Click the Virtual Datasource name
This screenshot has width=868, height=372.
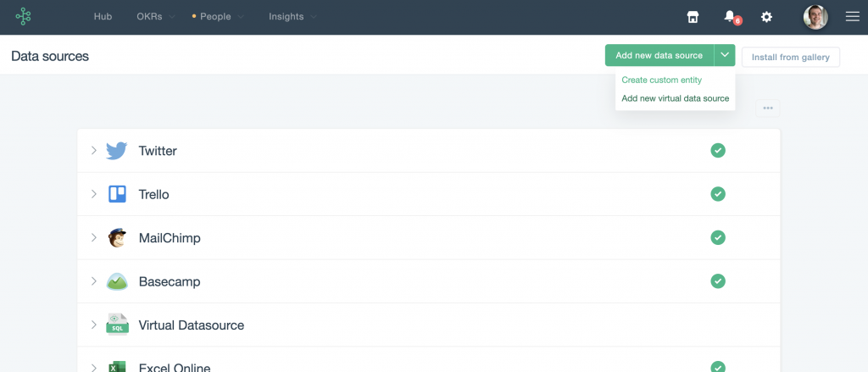click(x=192, y=325)
